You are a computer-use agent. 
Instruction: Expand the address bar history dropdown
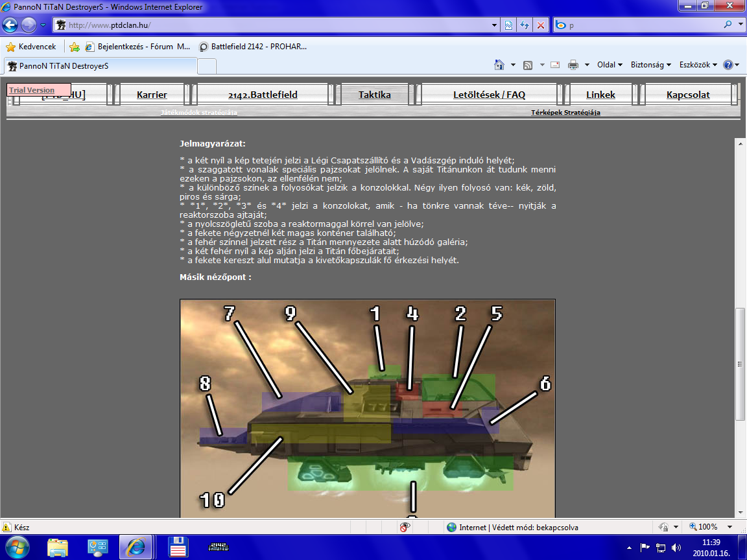[x=495, y=25]
